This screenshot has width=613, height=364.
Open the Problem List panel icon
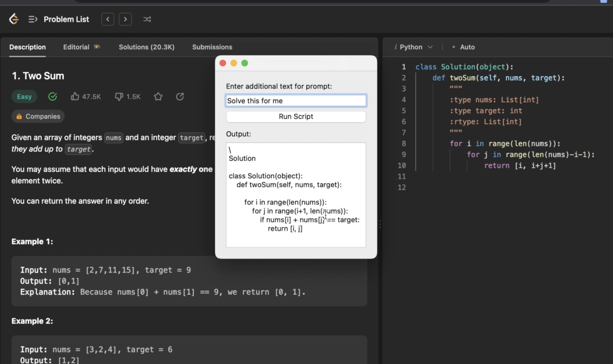33,19
